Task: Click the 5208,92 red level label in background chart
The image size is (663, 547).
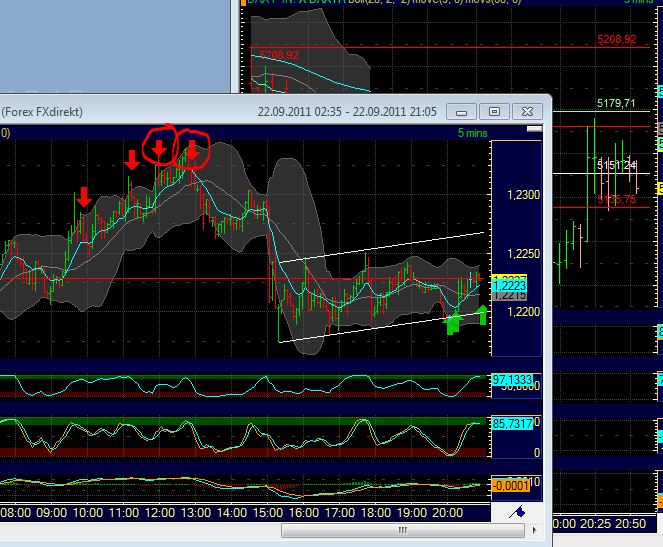Action: click(278, 54)
